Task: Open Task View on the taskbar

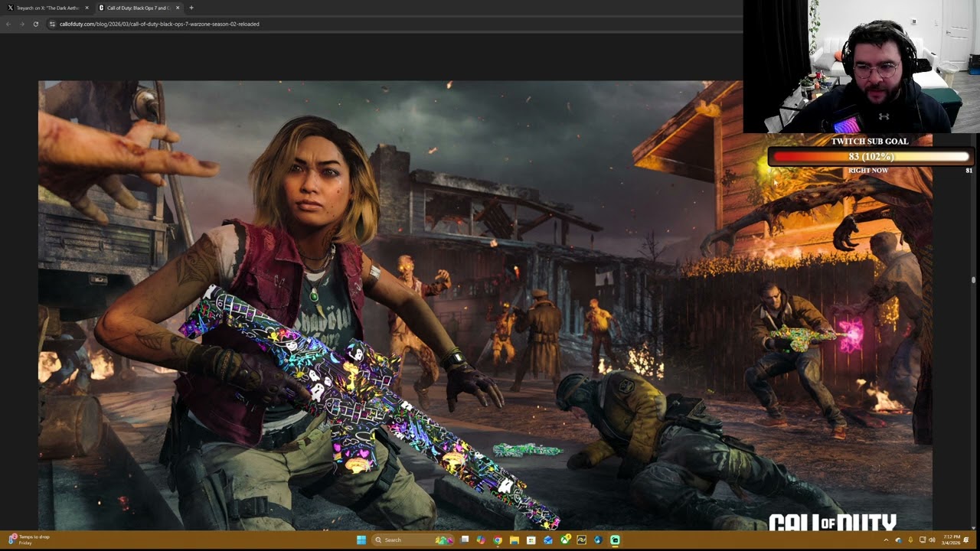Action: 464,540
